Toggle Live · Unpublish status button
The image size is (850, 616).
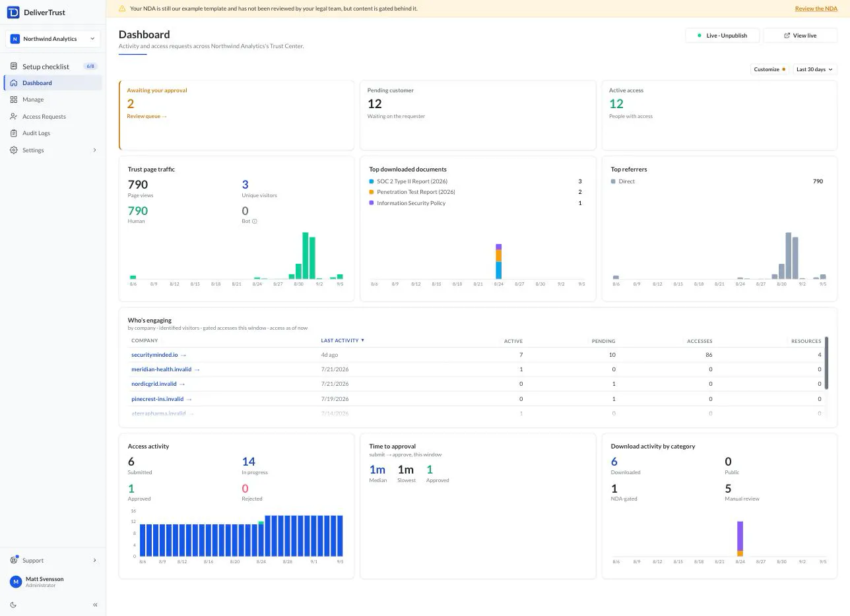click(x=722, y=36)
